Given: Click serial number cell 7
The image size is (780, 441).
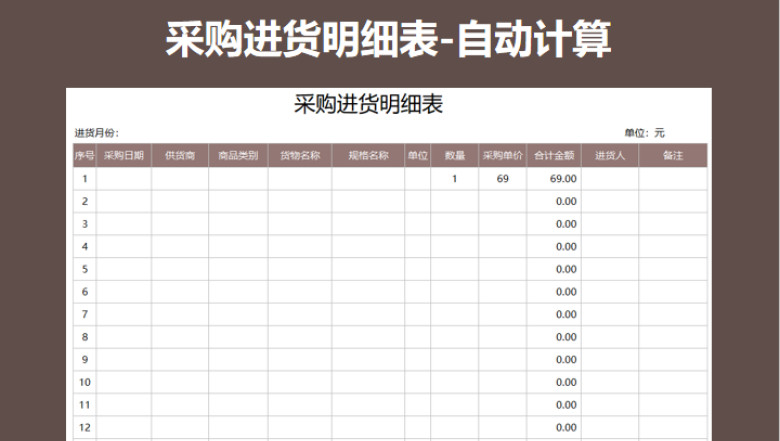Looking at the screenshot, I should pyautogui.click(x=85, y=314).
